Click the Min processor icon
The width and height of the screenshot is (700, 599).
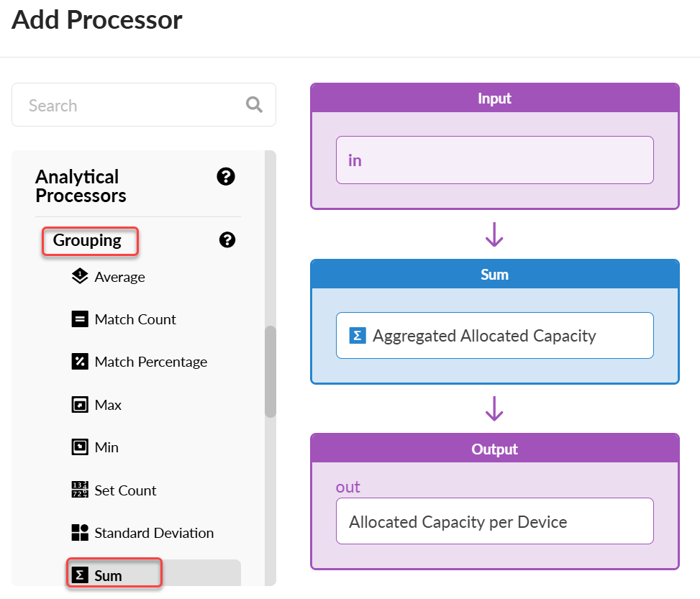coord(80,447)
